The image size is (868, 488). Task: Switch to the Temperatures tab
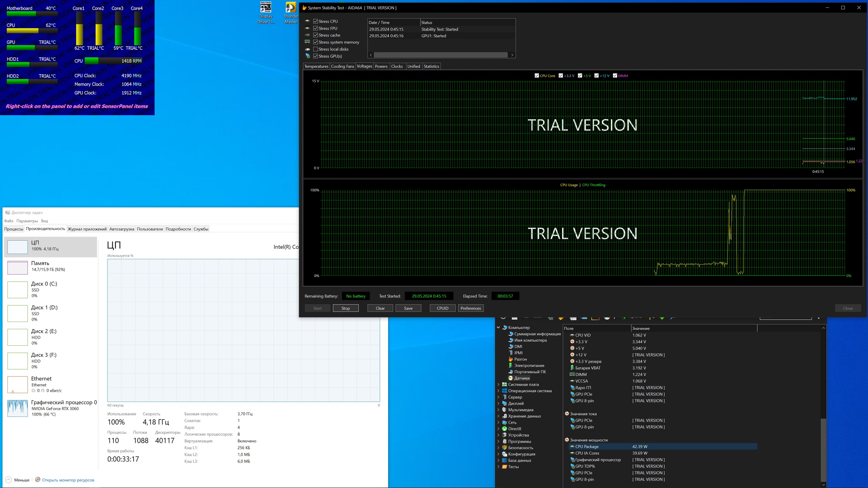tap(316, 66)
